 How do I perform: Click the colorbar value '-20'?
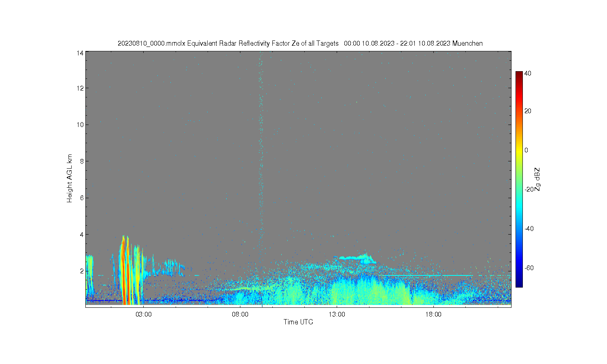pos(528,189)
